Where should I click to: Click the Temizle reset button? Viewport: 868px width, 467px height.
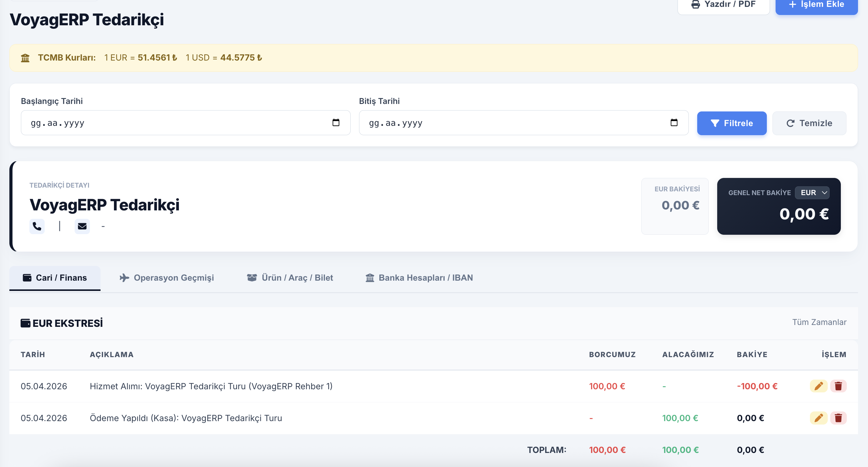[x=809, y=123]
